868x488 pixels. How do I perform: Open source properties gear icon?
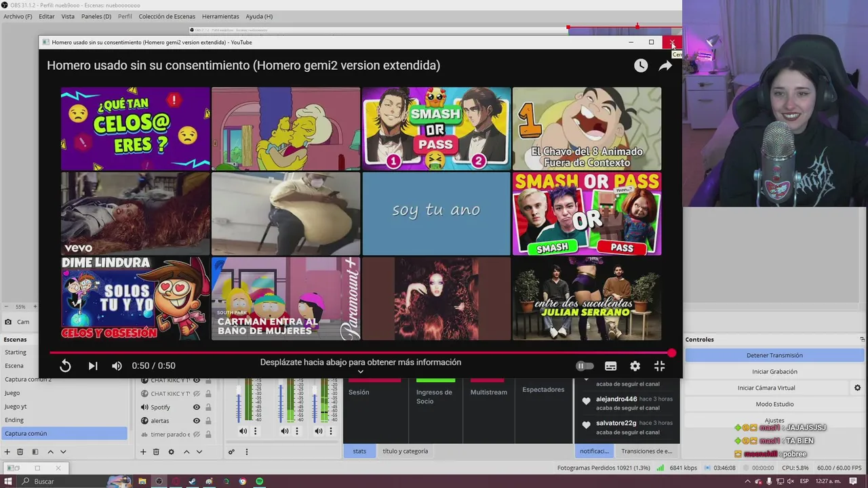pyautogui.click(x=171, y=452)
